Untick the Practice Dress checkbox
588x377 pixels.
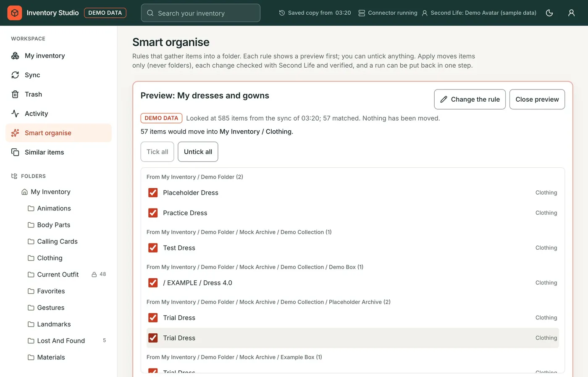[153, 213]
